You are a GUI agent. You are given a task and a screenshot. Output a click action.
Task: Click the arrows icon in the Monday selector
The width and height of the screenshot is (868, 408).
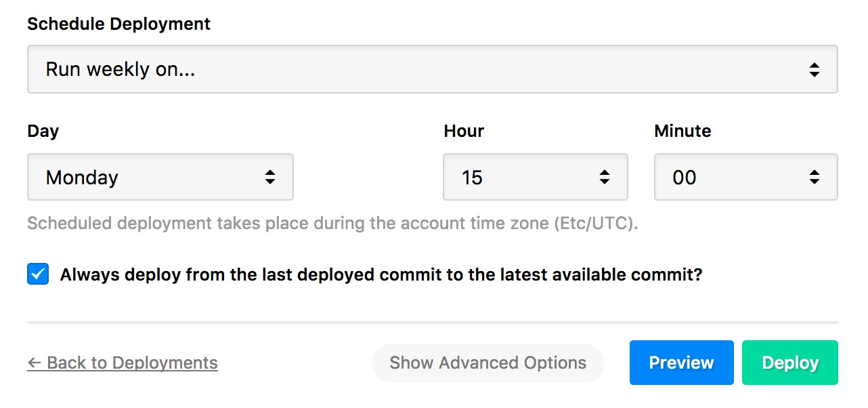270,177
